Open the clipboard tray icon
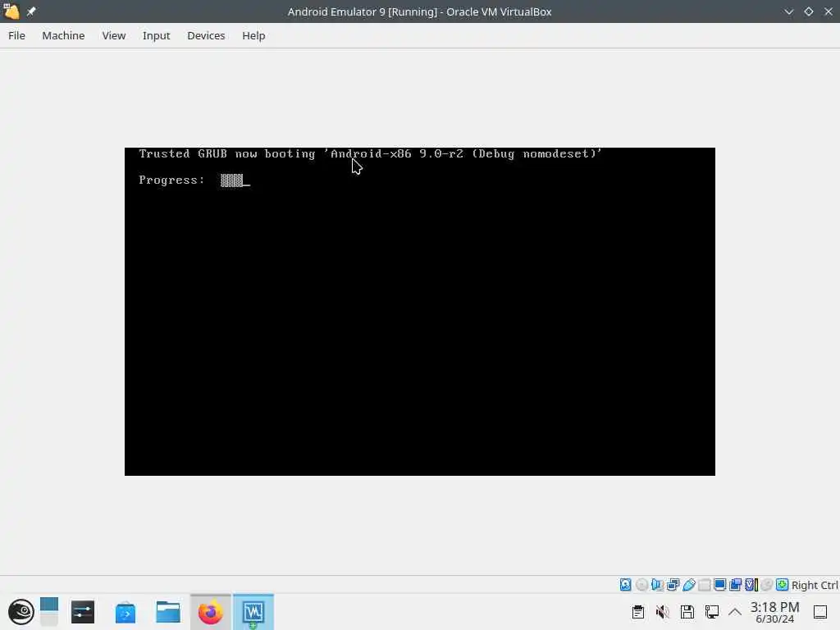This screenshot has height=630, width=840. pos(638,612)
